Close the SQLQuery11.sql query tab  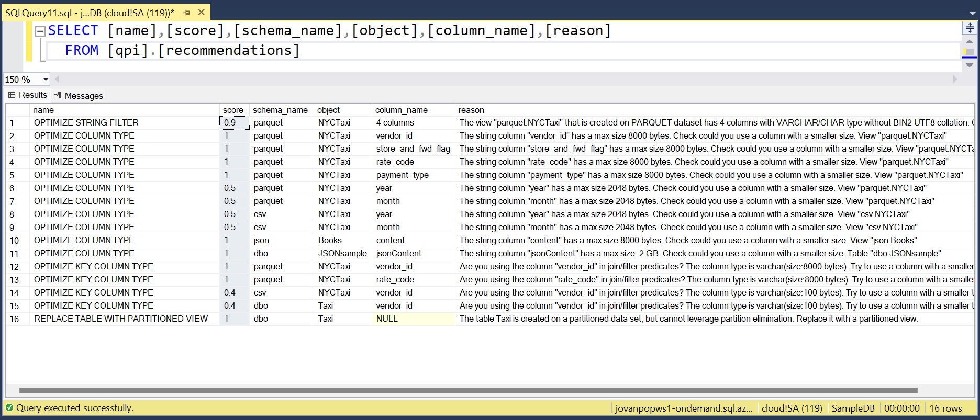point(201,12)
